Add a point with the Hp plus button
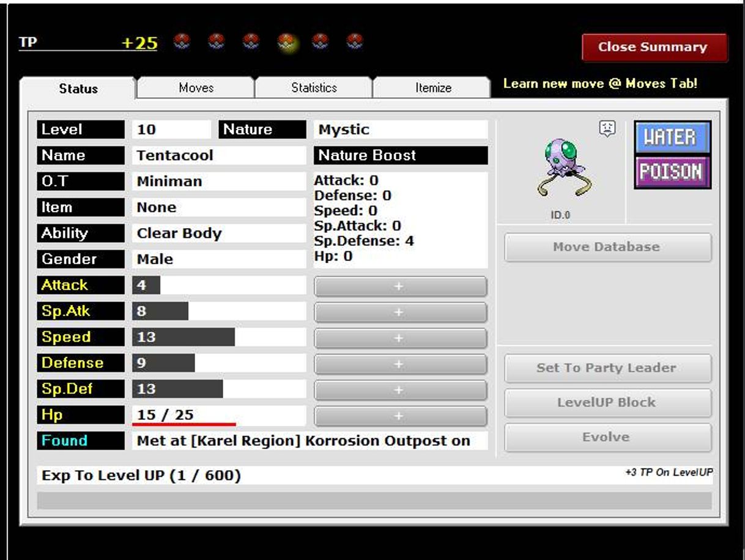The image size is (745, 560). pos(401,416)
